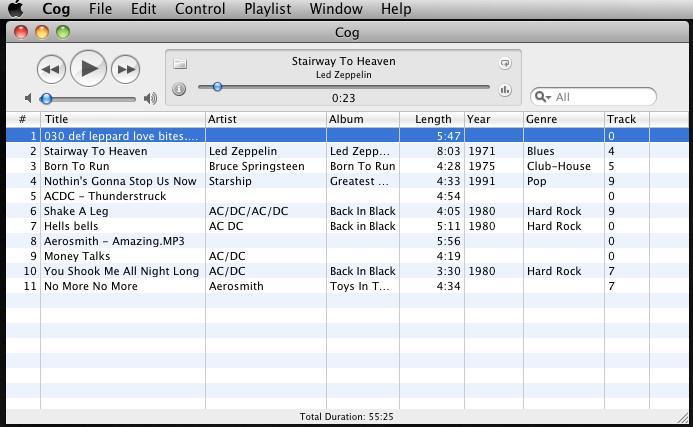This screenshot has width=693, height=427.
Task: Open the search filter magnifier dropdown
Action: pos(542,97)
